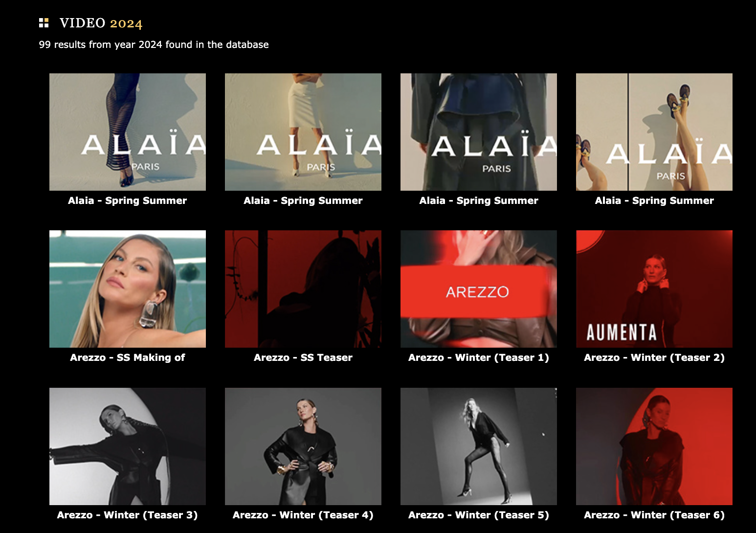756x533 pixels.
Task: Click the Arezzo - Winter (Teaser 5) caption
Action: [x=479, y=515]
